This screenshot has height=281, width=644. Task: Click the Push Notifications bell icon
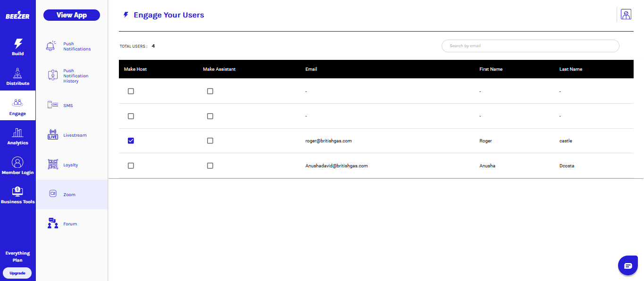pos(51,46)
